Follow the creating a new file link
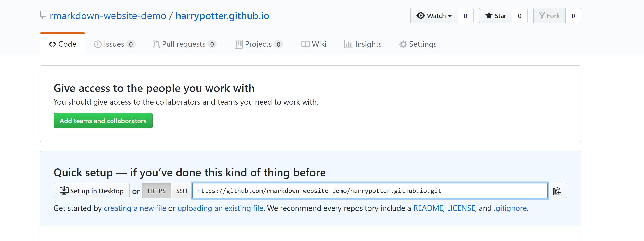Viewport: 644px width, 241px height. 135,208
